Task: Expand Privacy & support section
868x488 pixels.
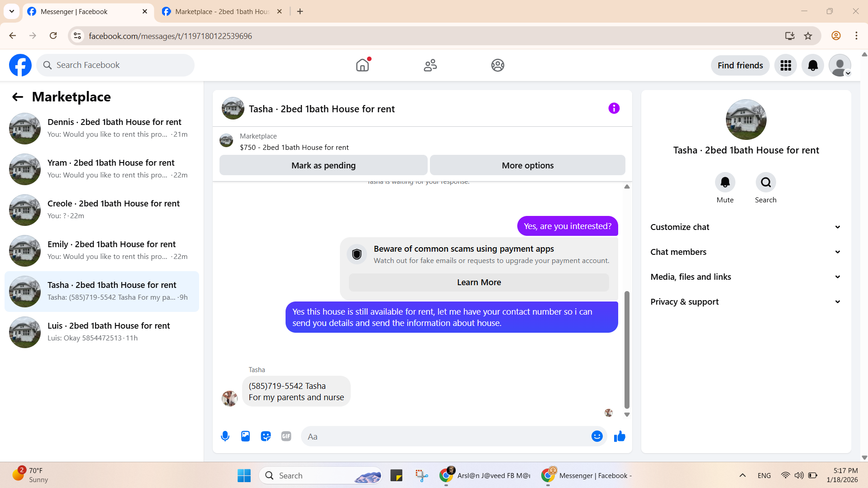Action: (746, 302)
